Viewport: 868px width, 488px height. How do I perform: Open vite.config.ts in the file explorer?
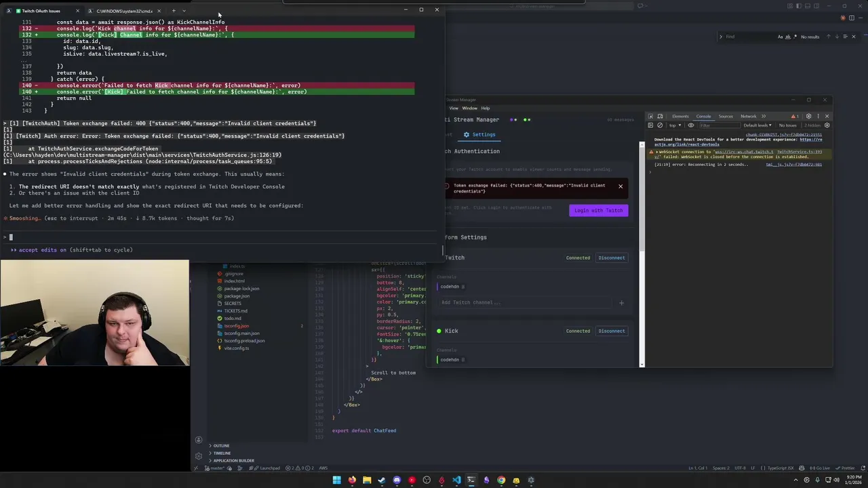point(236,348)
